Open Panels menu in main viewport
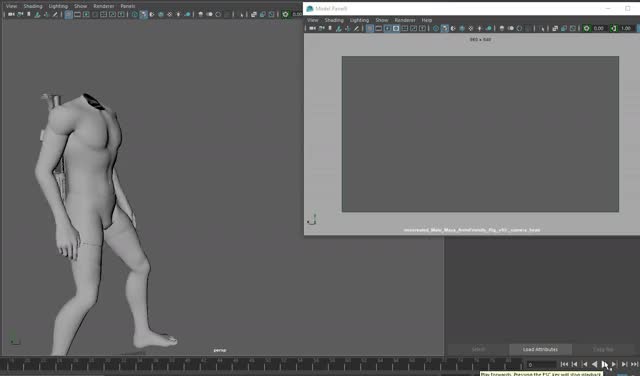Image resolution: width=640 pixels, height=376 pixels. tap(128, 6)
